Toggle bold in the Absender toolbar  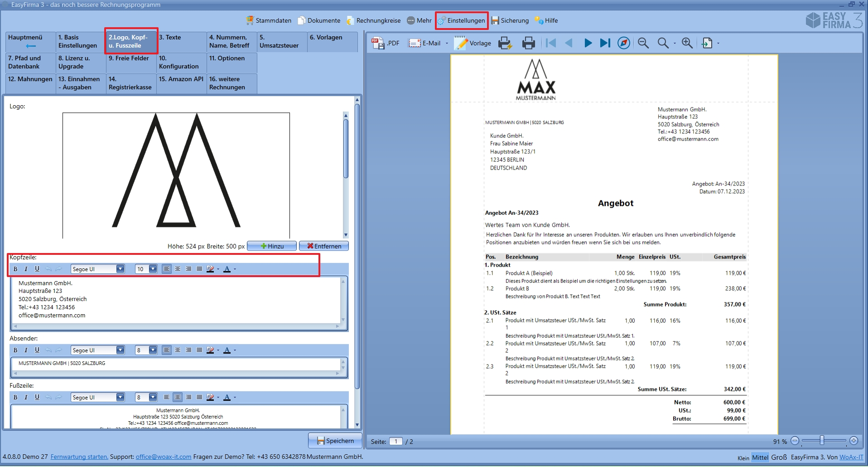[x=15, y=350]
